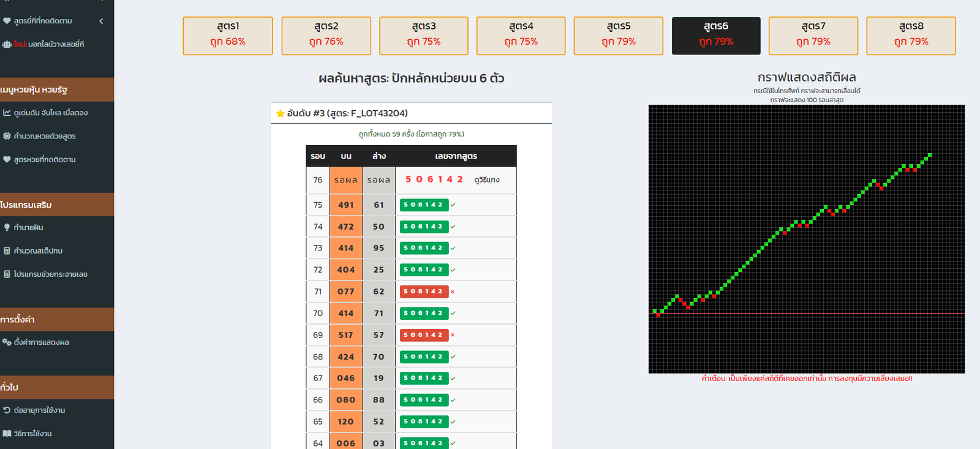The image size is (980, 449).
Task: Click the รอบ column header
Action: click(318, 156)
